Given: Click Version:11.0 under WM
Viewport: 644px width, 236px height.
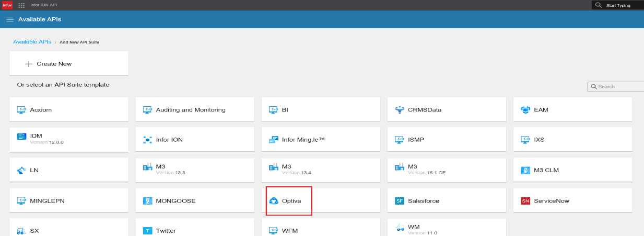Looking at the screenshot, I should [423, 233].
